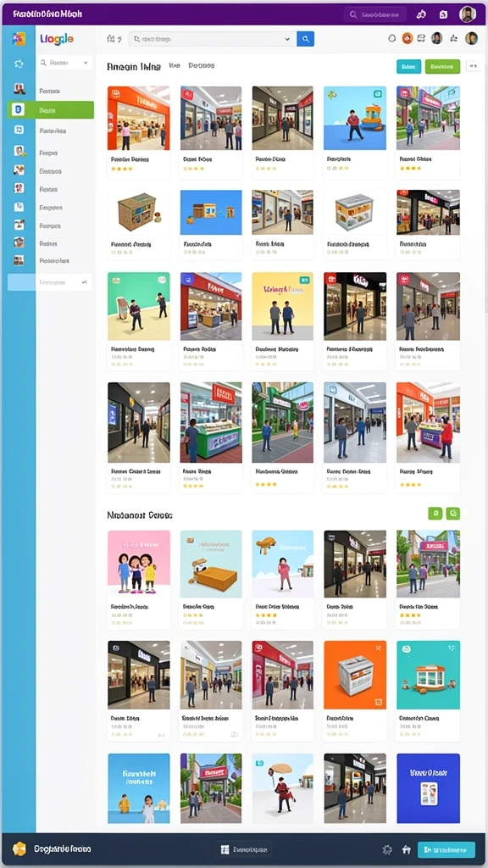Click the home icon in bottom bar
The width and height of the screenshot is (488, 868).
[x=406, y=849]
